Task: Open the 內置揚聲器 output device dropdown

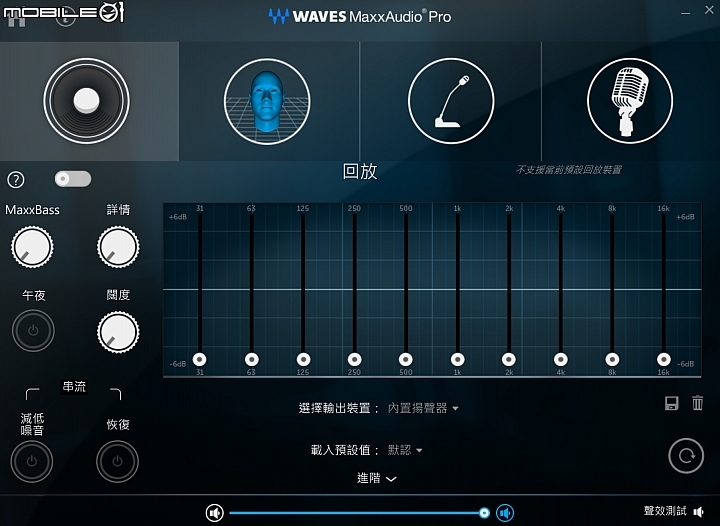Action: 423,408
